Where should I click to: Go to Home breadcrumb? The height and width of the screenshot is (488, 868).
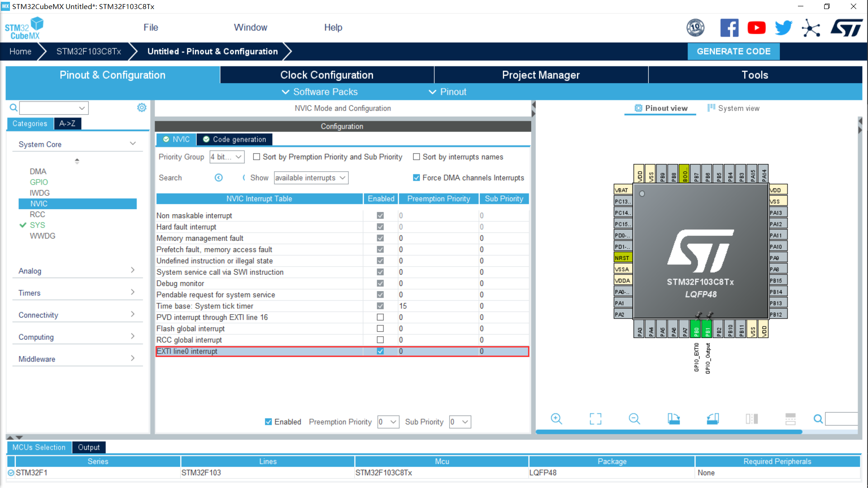20,52
